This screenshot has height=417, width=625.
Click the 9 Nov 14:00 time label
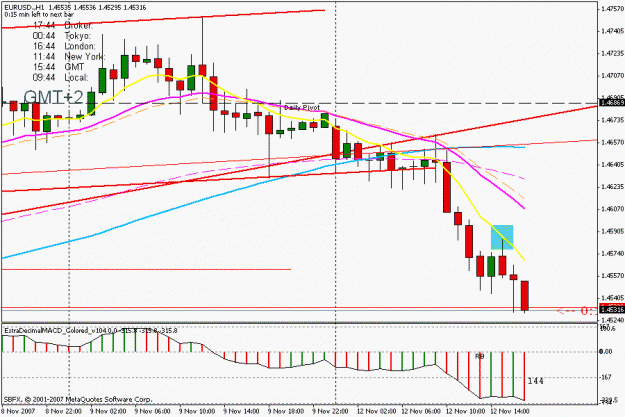242,411
